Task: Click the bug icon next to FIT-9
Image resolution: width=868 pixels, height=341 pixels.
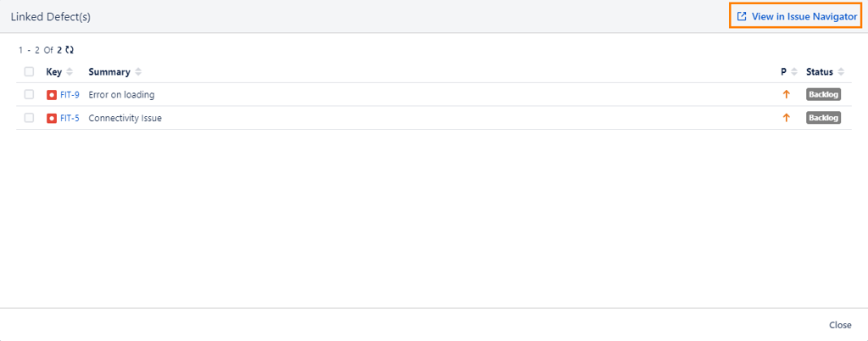Action: [x=52, y=94]
